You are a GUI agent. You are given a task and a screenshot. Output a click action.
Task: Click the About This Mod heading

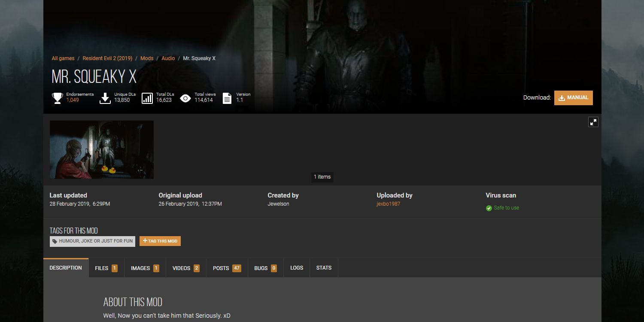133,302
